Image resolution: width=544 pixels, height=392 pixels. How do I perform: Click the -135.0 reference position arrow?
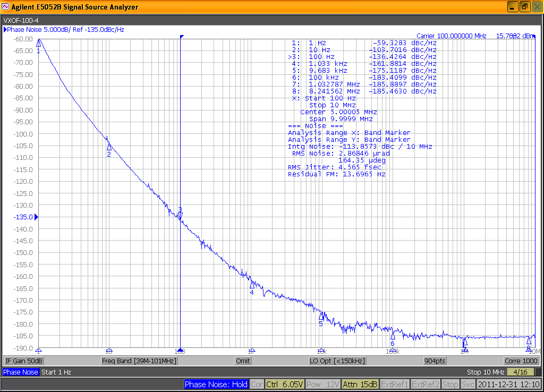click(36, 217)
